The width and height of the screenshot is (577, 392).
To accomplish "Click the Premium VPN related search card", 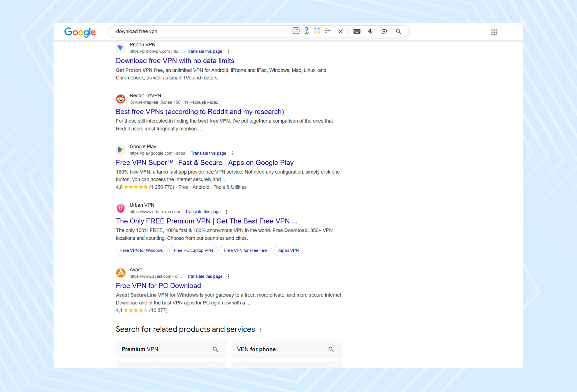I will (x=171, y=349).
